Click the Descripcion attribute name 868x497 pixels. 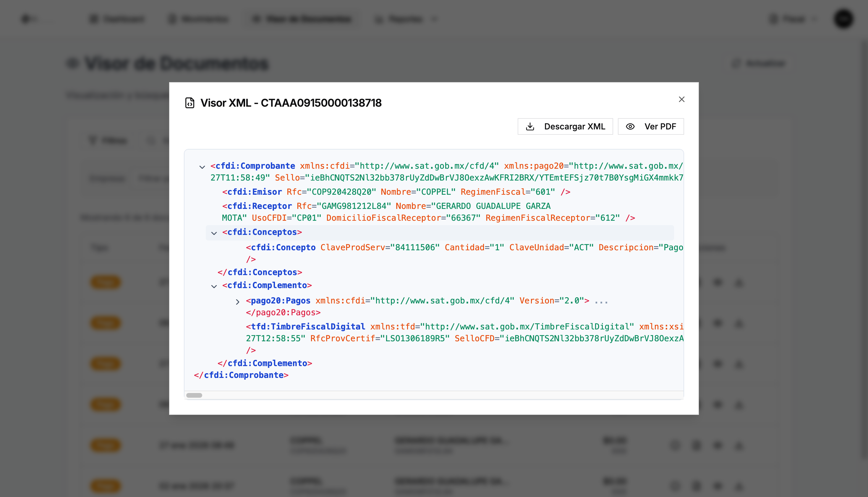click(626, 248)
